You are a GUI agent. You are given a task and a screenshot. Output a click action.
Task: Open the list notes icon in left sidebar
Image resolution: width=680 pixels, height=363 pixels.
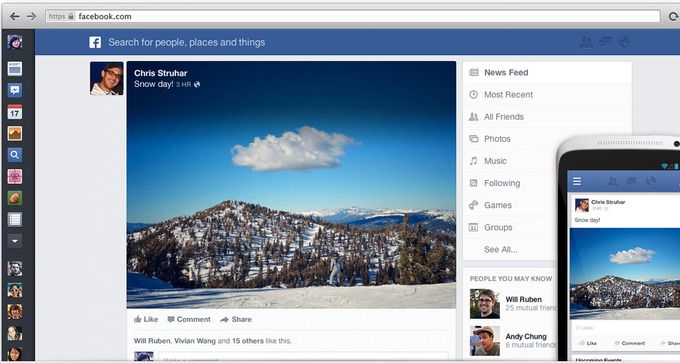tap(15, 219)
